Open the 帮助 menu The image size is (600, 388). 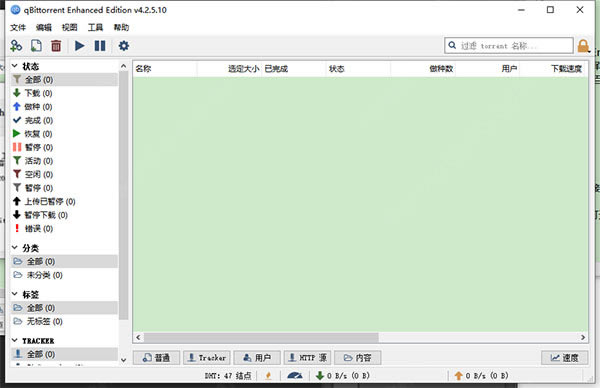coord(121,27)
